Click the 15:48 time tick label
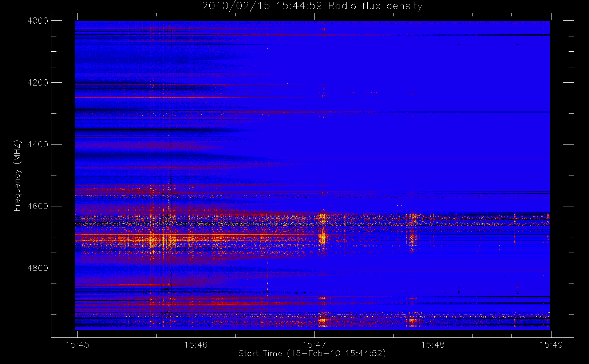Screen dimensions: 589x364 (x=433, y=345)
